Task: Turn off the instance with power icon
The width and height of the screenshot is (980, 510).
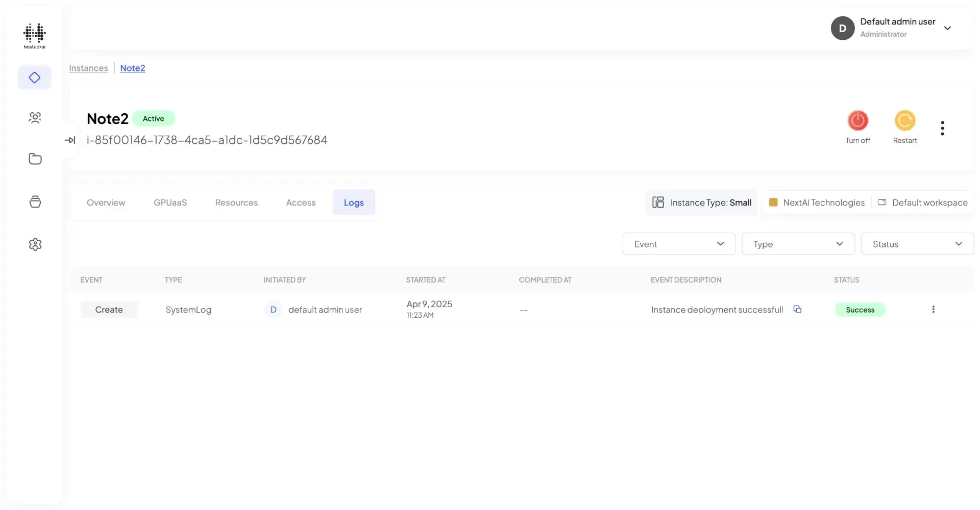Action: tap(858, 121)
